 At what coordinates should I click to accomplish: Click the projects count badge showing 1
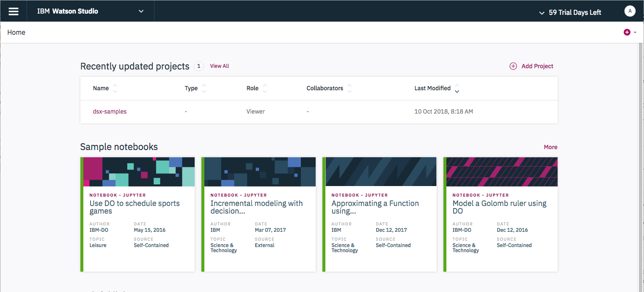(x=199, y=66)
